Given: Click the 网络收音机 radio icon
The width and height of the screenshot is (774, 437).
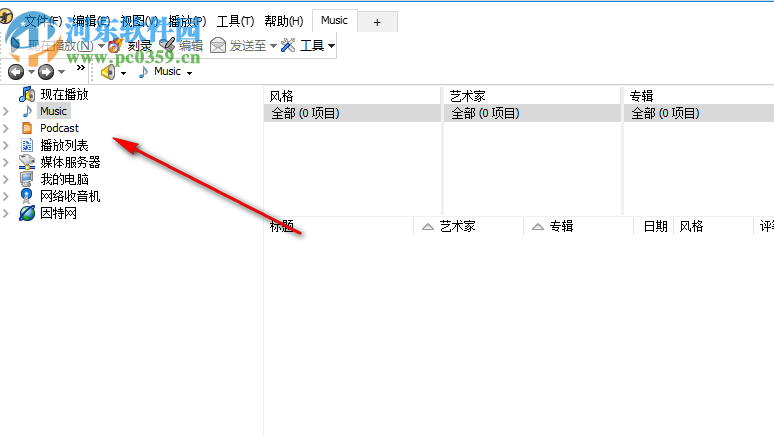Looking at the screenshot, I should point(27,196).
